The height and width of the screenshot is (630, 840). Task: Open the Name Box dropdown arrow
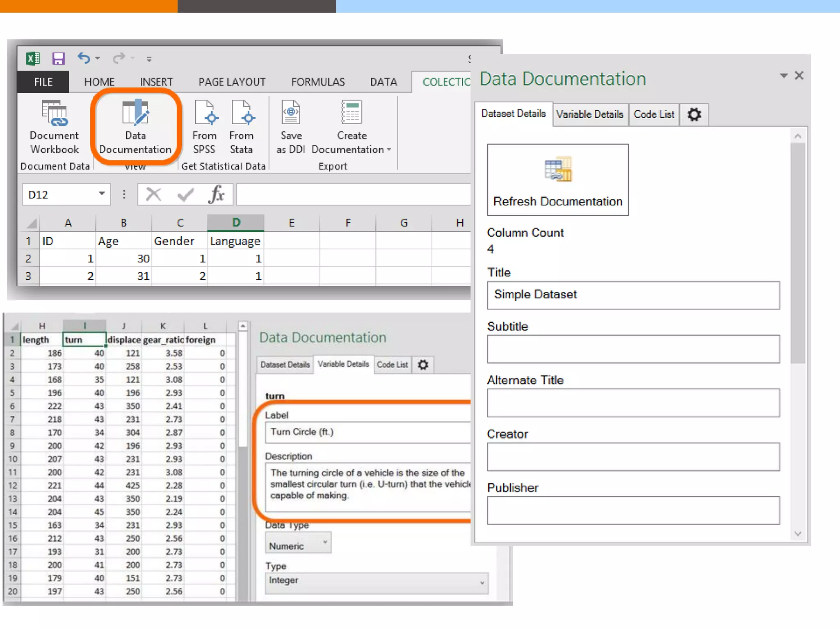[x=102, y=194]
